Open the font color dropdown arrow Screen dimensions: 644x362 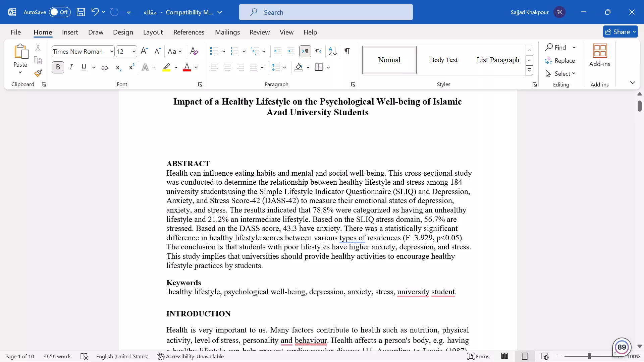click(x=196, y=67)
